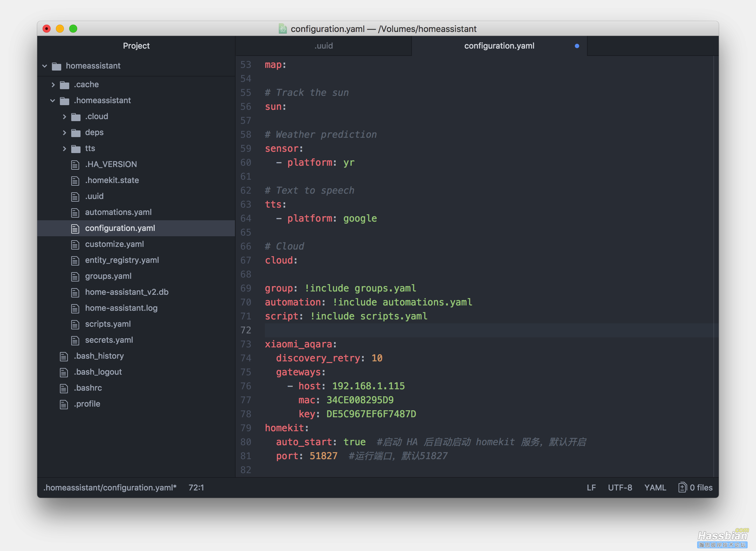The width and height of the screenshot is (756, 551).
Task: Expand the .cache folder chevron
Action: pyautogui.click(x=53, y=85)
